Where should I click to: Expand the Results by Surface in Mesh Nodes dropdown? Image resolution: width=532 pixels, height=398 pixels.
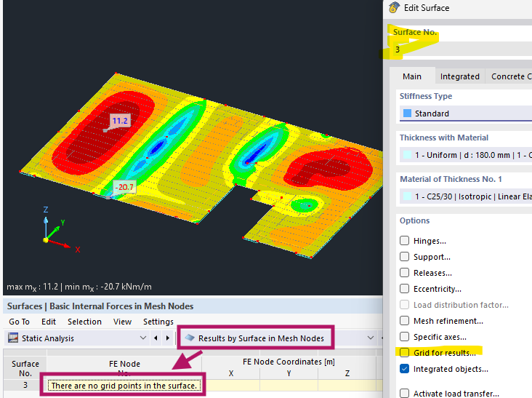[371, 338]
